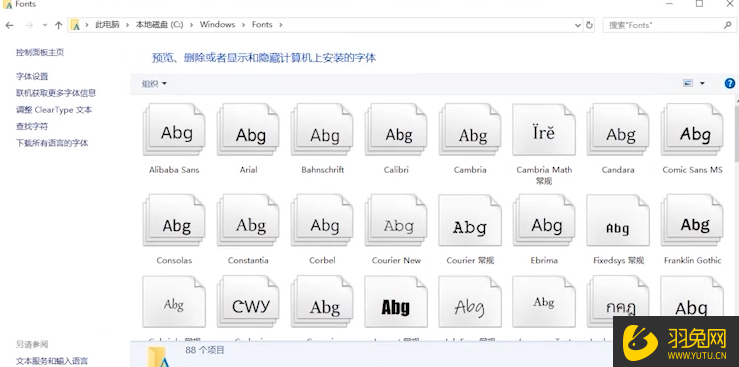Click the Ebrima font icon
This screenshot has width=739, height=367.
(x=544, y=220)
